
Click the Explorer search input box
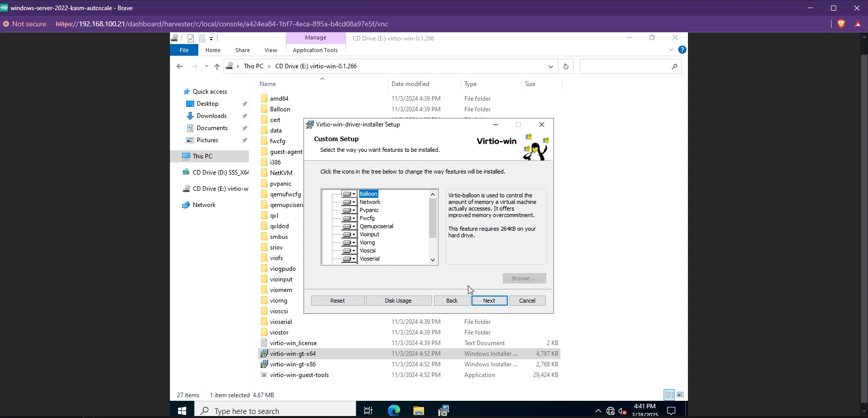pyautogui.click(x=625, y=67)
